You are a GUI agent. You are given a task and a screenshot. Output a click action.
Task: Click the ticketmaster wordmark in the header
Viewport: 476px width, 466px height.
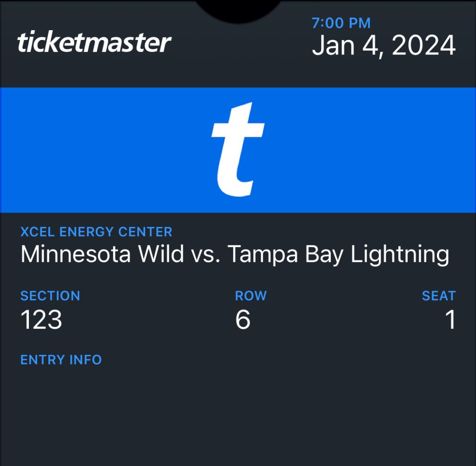pos(94,43)
